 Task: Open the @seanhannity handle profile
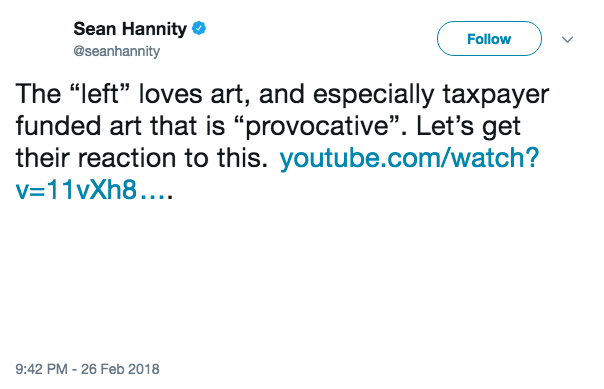tap(116, 51)
